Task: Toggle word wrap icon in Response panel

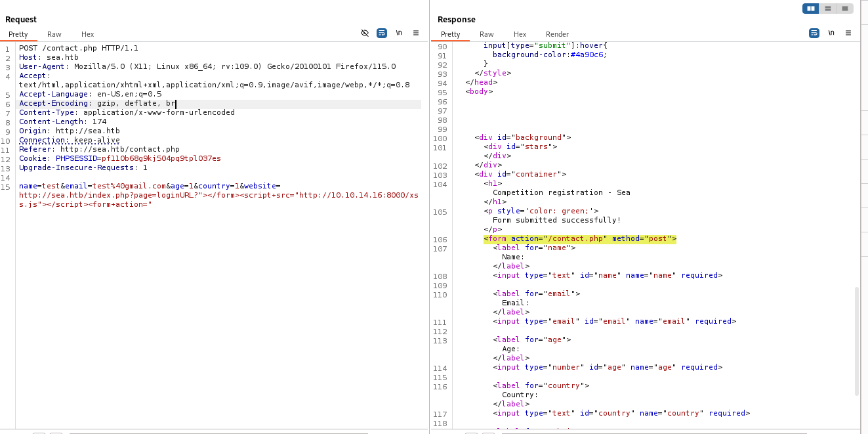Action: click(814, 33)
